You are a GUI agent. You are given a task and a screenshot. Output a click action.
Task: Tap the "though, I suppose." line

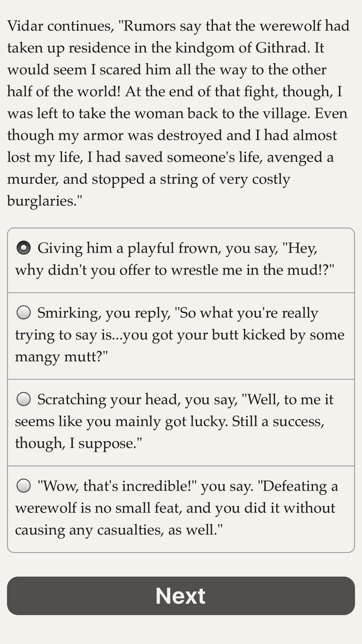[x=78, y=443]
